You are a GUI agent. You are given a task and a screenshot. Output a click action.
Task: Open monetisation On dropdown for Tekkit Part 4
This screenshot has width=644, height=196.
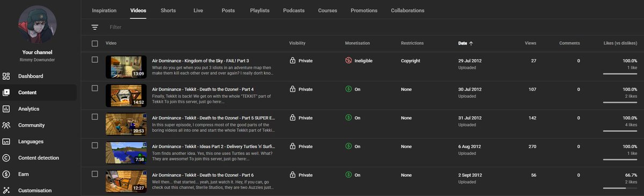pyautogui.click(x=353, y=89)
